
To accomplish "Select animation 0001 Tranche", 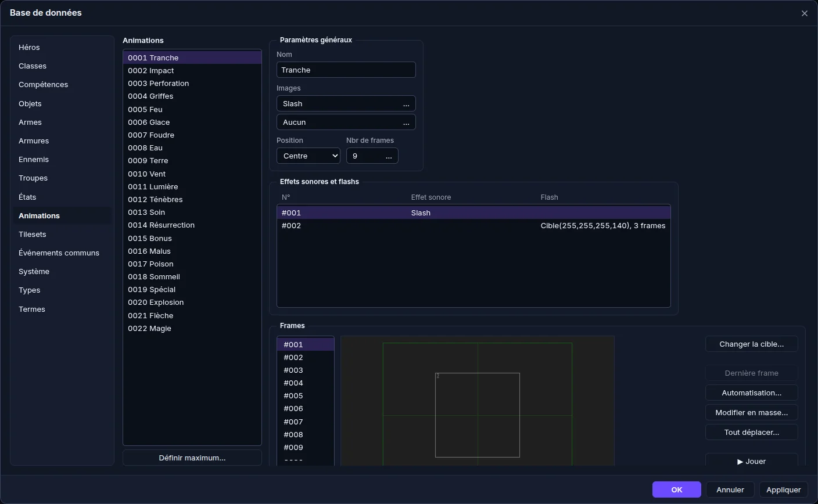I will [x=192, y=57].
